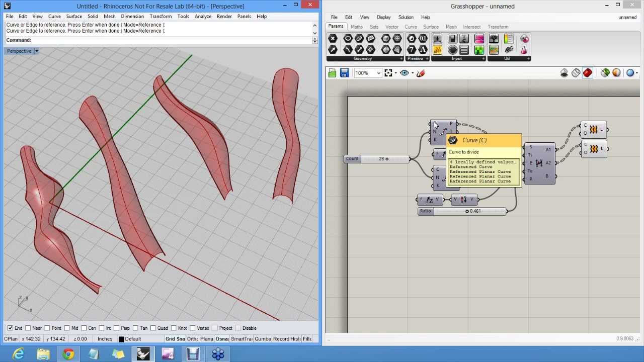
Task: Click the red shaded preview icon in Grasshopper
Action: point(587,73)
